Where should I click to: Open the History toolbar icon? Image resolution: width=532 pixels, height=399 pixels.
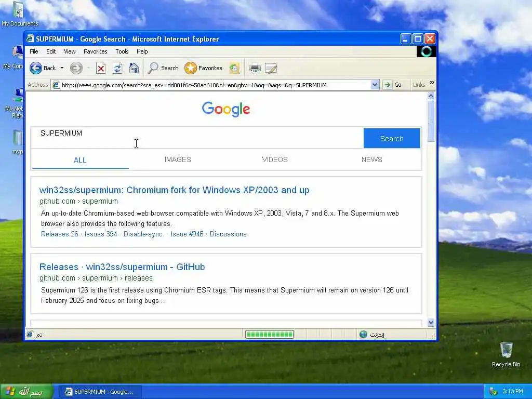coord(234,68)
